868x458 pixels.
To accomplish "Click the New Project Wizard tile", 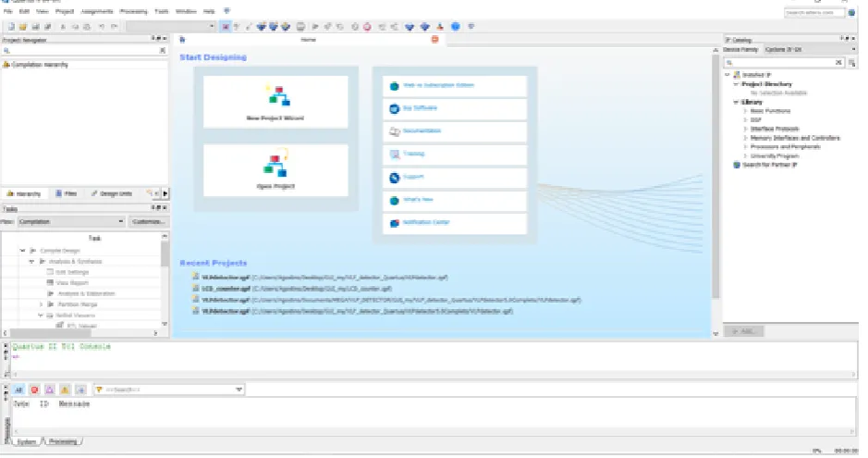I will [x=275, y=103].
